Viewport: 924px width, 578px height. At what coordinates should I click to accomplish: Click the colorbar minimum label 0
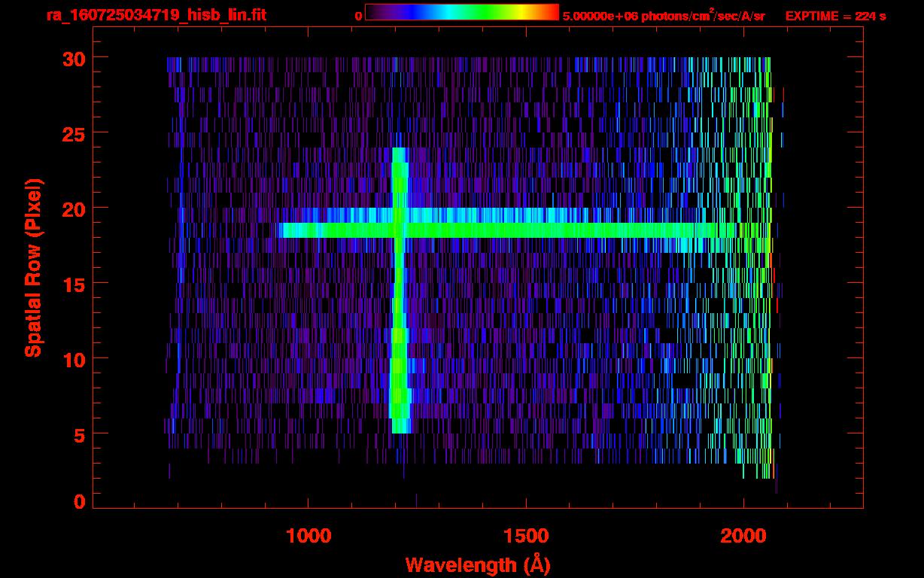357,16
